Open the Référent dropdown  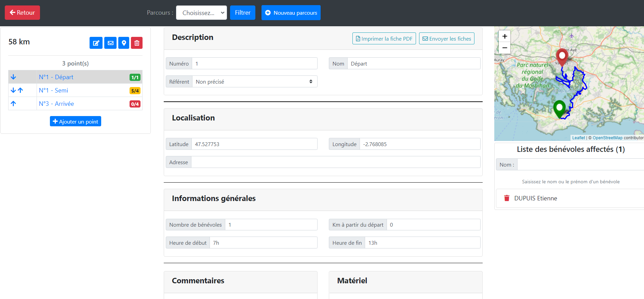tap(254, 82)
